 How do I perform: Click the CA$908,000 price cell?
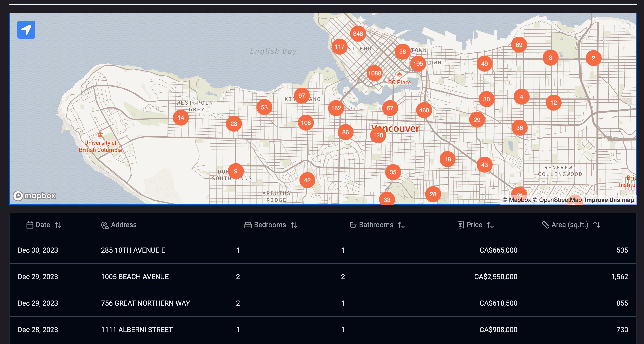498,330
